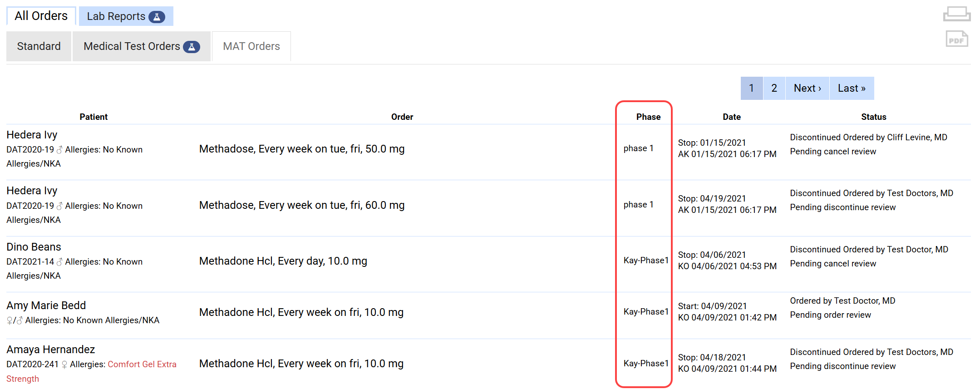This screenshot has height=389, width=980.
Task: Click the Comfort Gel Extra Strength allergy
Action: tap(142, 364)
